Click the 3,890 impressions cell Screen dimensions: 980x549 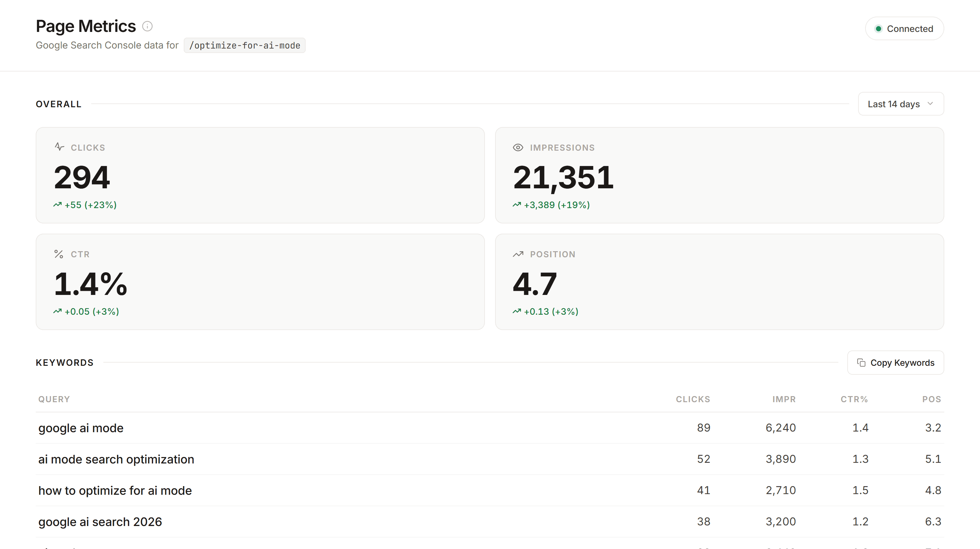point(781,459)
